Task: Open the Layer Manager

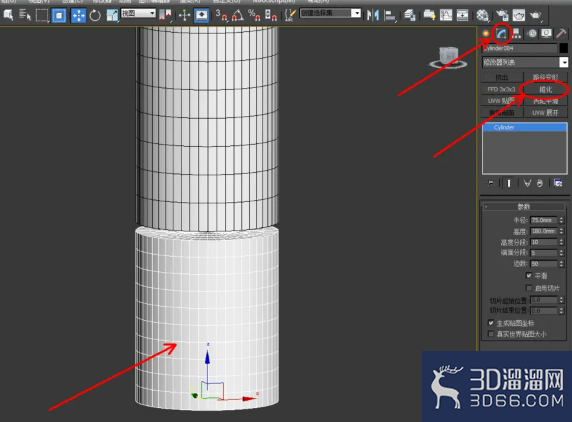Action: click(410, 15)
